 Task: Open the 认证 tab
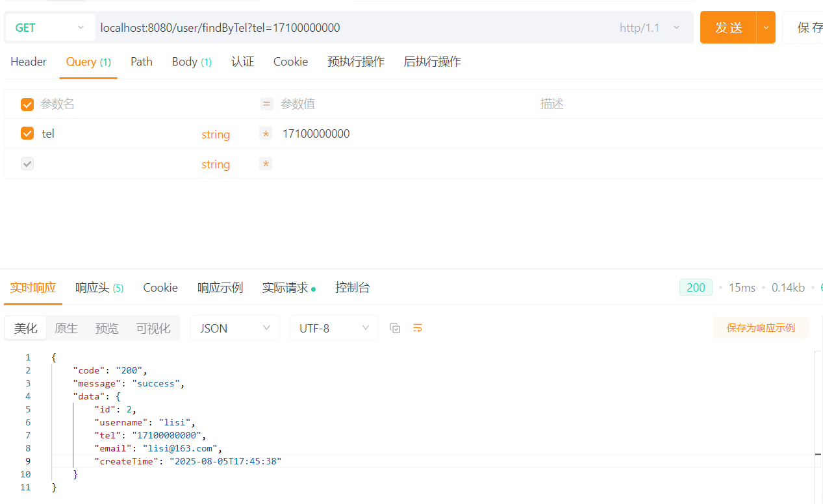(243, 62)
